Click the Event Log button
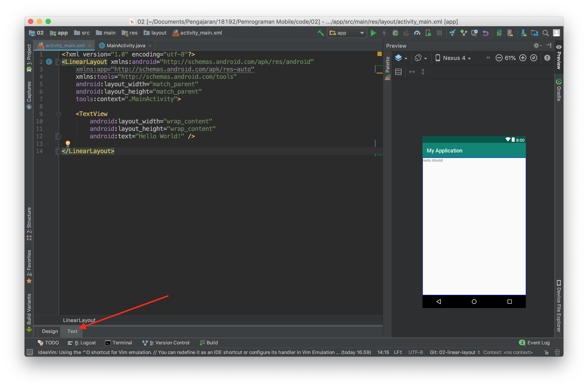Screen dimensions: 588x389 tap(535, 343)
